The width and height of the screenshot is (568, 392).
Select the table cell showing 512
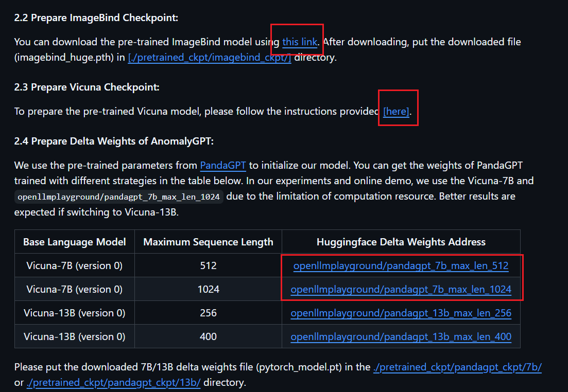coord(208,265)
